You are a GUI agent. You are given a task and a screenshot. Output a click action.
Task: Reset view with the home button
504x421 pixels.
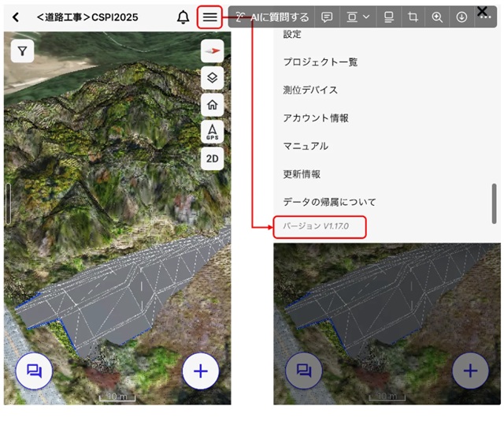coord(212,105)
